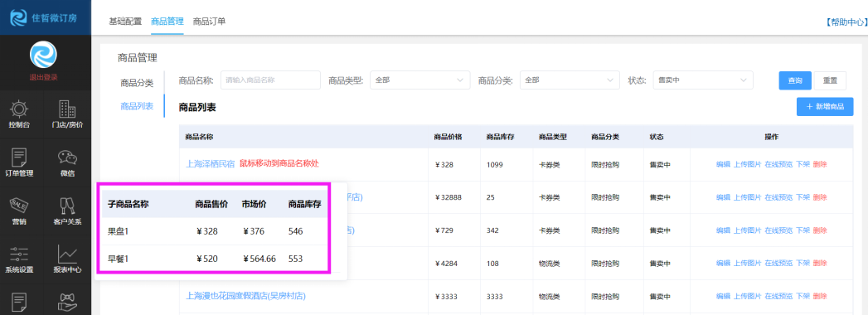Switch to the 基础配置 tab
Screen dimensions: 868x315
(x=125, y=21)
